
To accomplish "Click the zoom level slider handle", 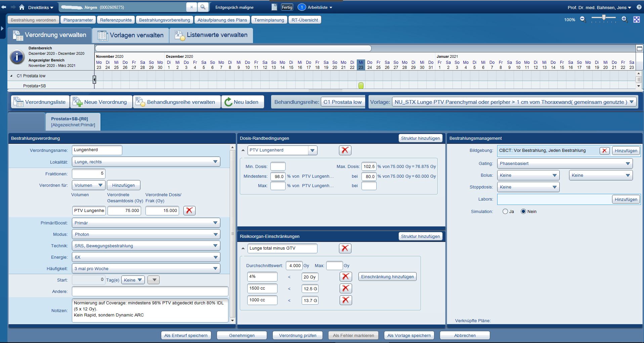I will pyautogui.click(x=604, y=18).
